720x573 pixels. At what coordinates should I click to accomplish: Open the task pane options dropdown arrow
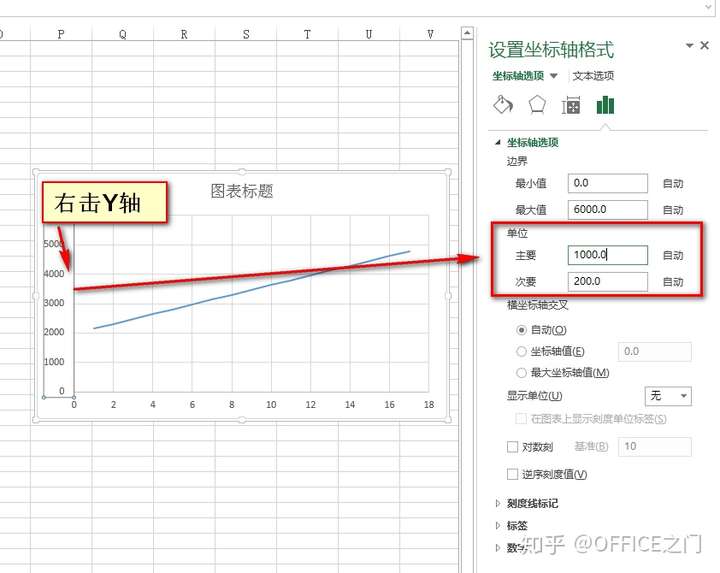coord(689,45)
